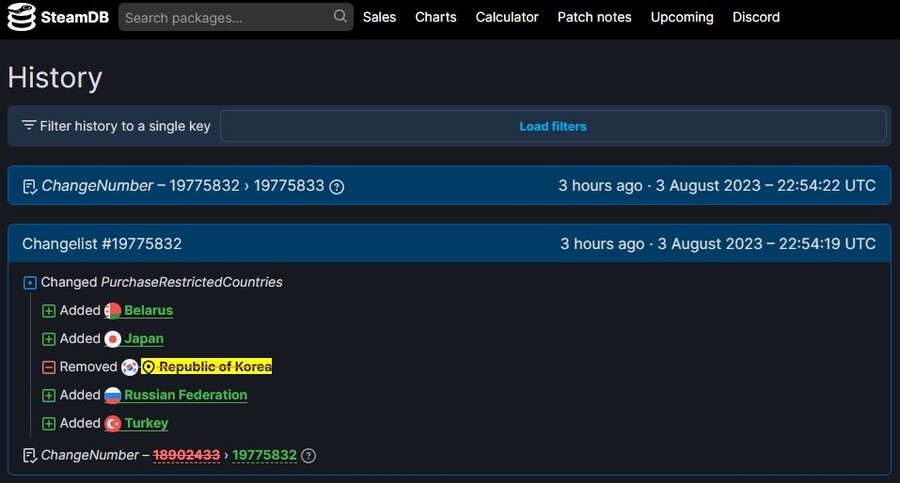
Task: Go to the Upcoming page
Action: pyautogui.click(x=682, y=17)
